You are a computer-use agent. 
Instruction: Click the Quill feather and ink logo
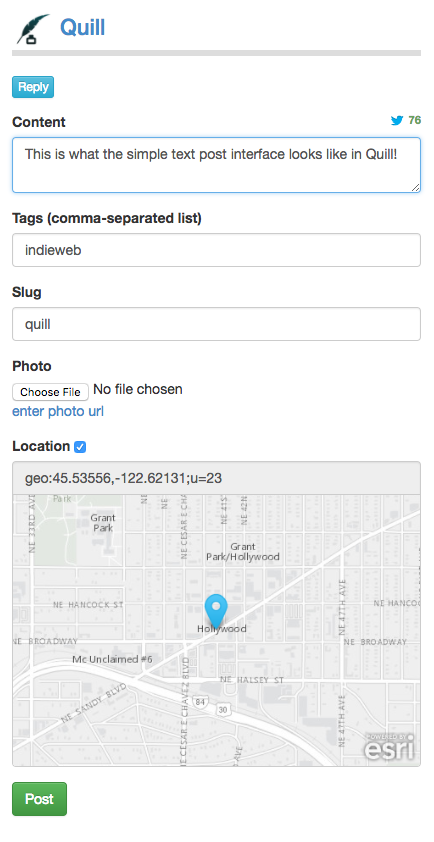pos(33,29)
